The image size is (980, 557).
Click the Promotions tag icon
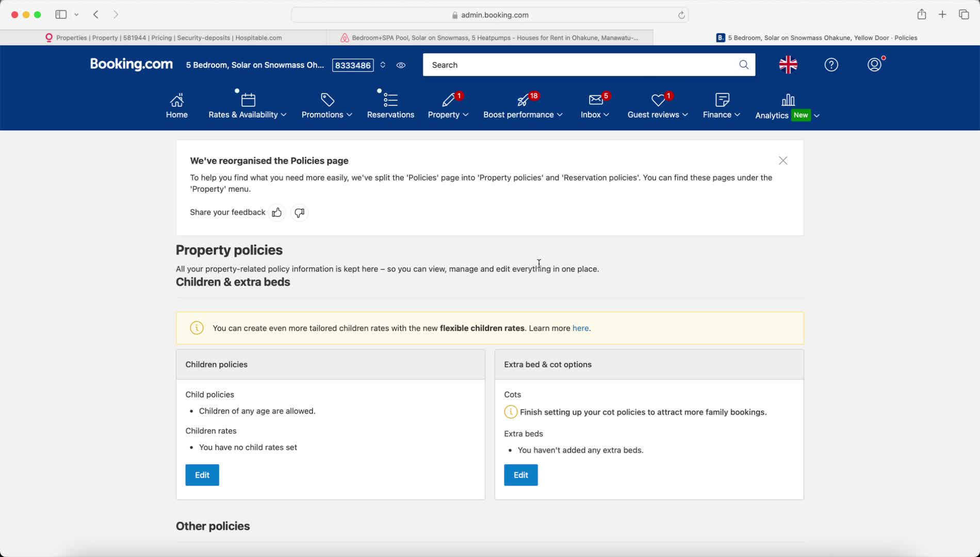point(327,99)
